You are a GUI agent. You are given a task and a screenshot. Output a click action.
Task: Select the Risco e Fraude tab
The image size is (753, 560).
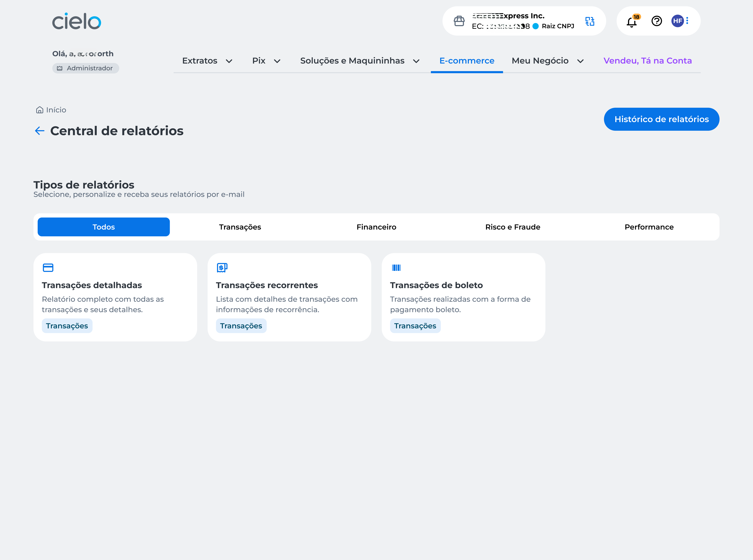click(x=513, y=227)
